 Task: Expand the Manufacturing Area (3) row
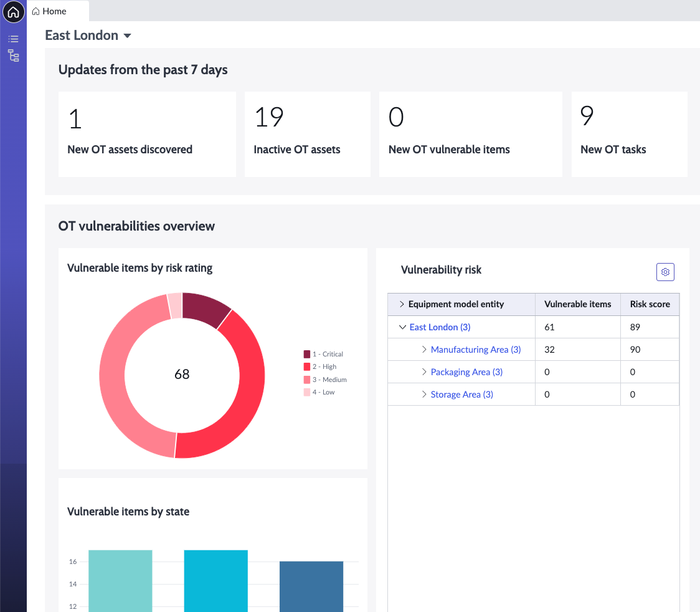click(424, 350)
